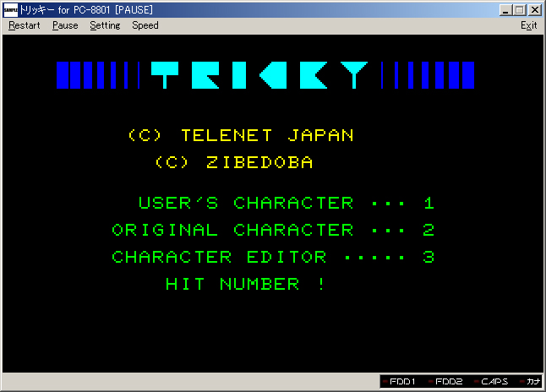Image resolution: width=546 pixels, height=392 pixels.
Task: Click the (C) TELENET JAPAN text
Action: tap(241, 135)
